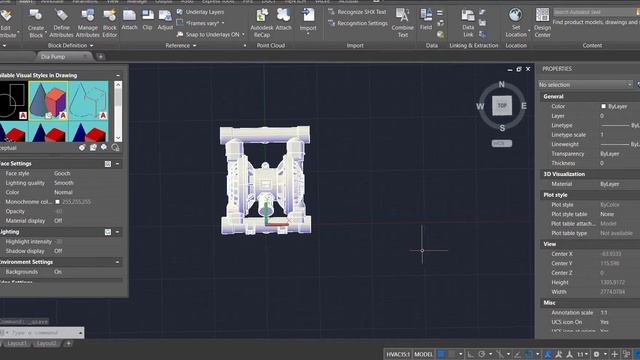Viewport: 640px width, 360px height.
Task: Toggle object snap tracking in the status bar
Action: [518, 354]
